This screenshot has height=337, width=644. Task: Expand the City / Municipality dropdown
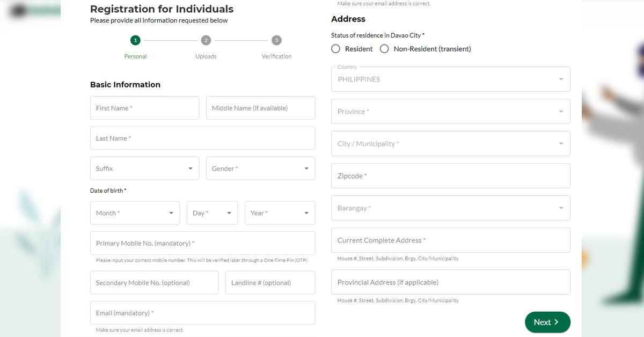(x=450, y=144)
